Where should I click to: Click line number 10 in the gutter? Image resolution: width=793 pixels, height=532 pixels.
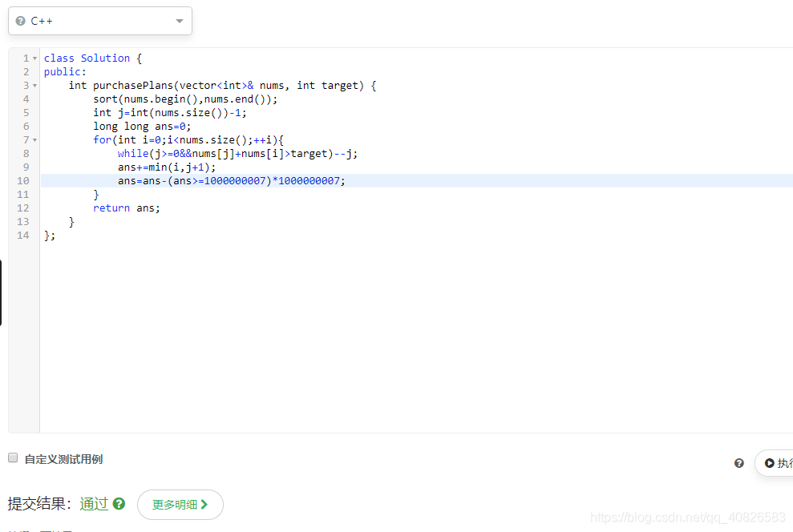tap(23, 181)
